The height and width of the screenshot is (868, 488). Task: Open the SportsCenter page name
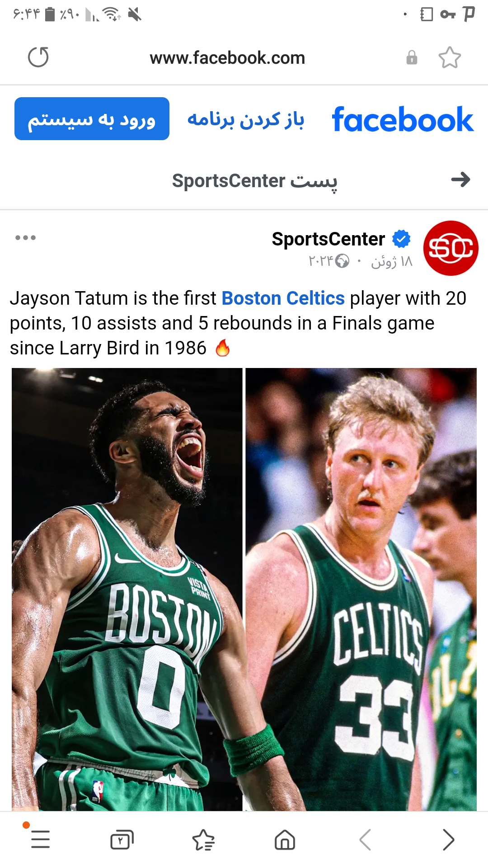click(328, 239)
